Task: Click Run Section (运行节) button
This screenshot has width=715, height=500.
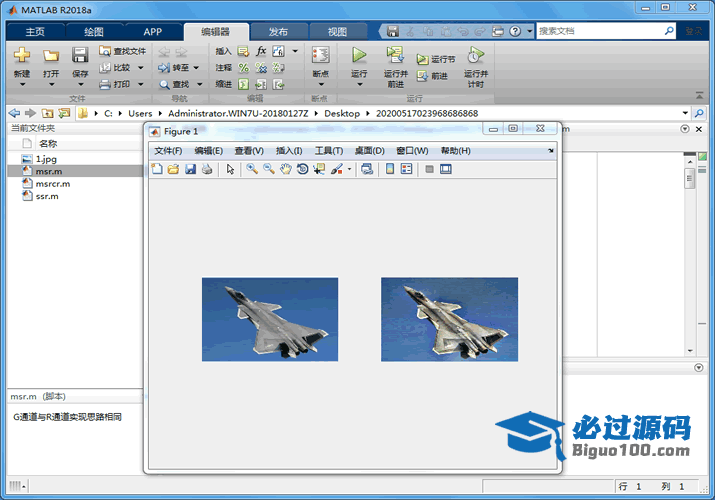Action: point(435,59)
